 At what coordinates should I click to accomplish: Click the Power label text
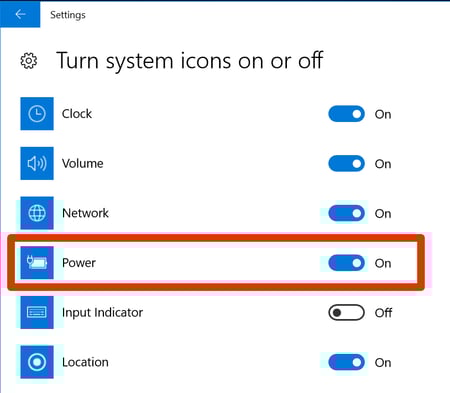[x=79, y=263]
